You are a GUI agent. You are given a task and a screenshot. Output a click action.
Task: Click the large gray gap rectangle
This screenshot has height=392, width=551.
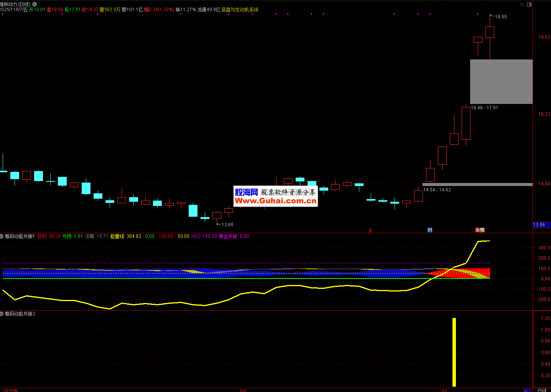point(501,81)
